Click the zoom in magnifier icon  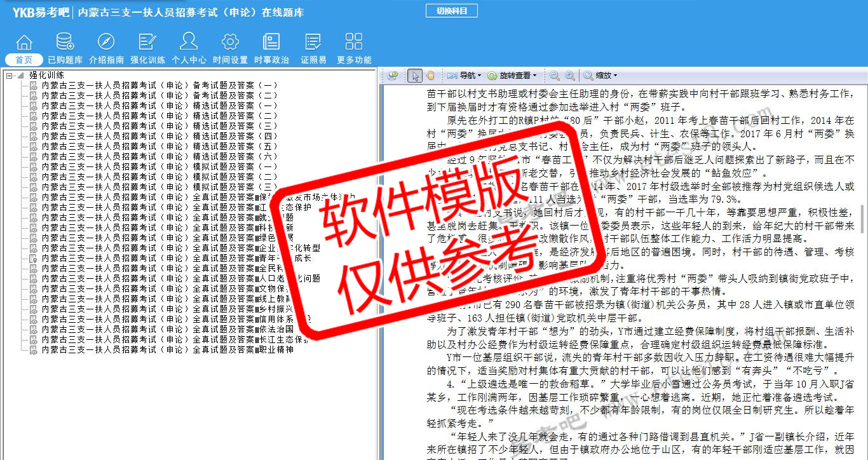tap(570, 76)
